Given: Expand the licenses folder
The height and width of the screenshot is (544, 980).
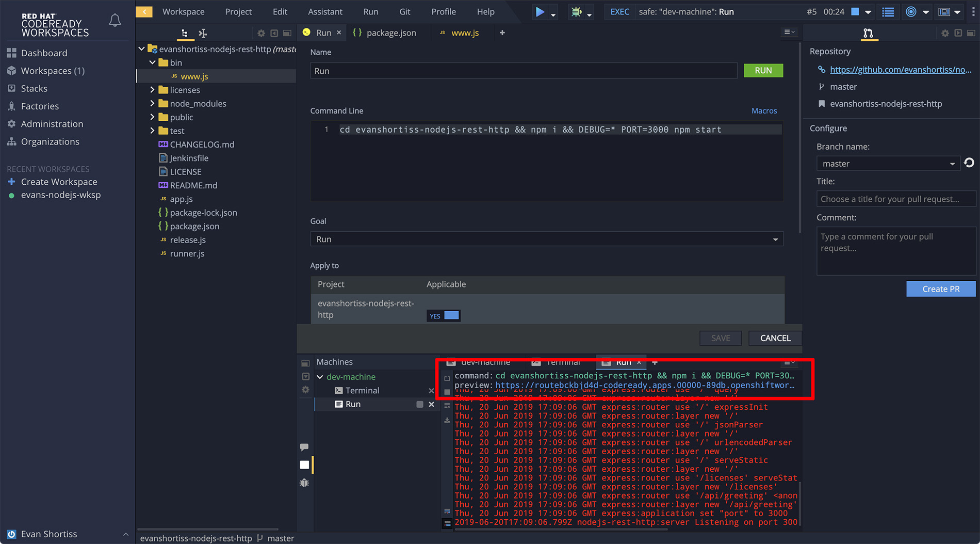Looking at the screenshot, I should pos(153,90).
